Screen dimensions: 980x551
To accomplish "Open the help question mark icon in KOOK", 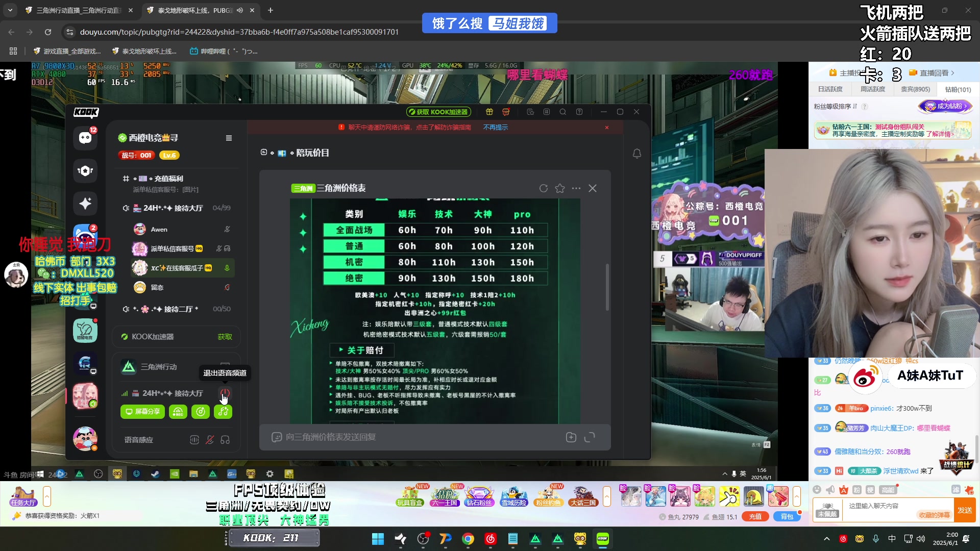I will [579, 112].
